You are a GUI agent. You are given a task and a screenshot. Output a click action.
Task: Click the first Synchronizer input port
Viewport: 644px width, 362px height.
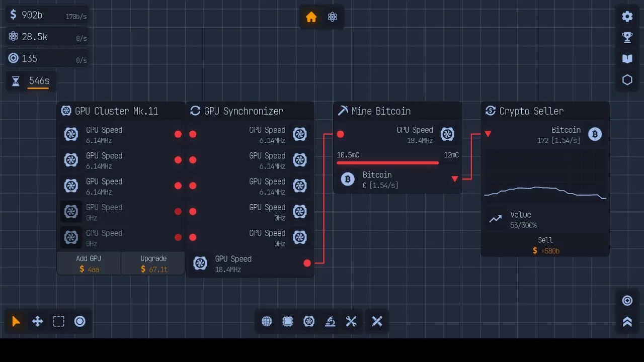coord(193,134)
